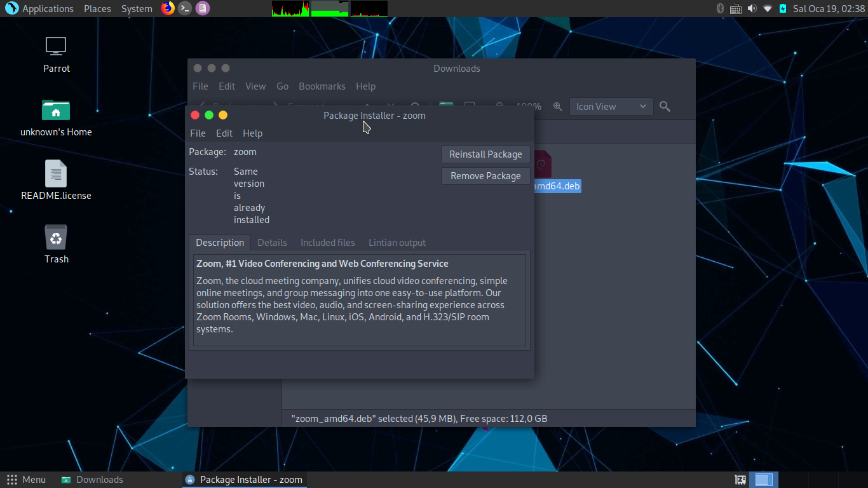Screen dimensions: 868x488
Task: Click the Zoom description heading text
Action: 322,264
